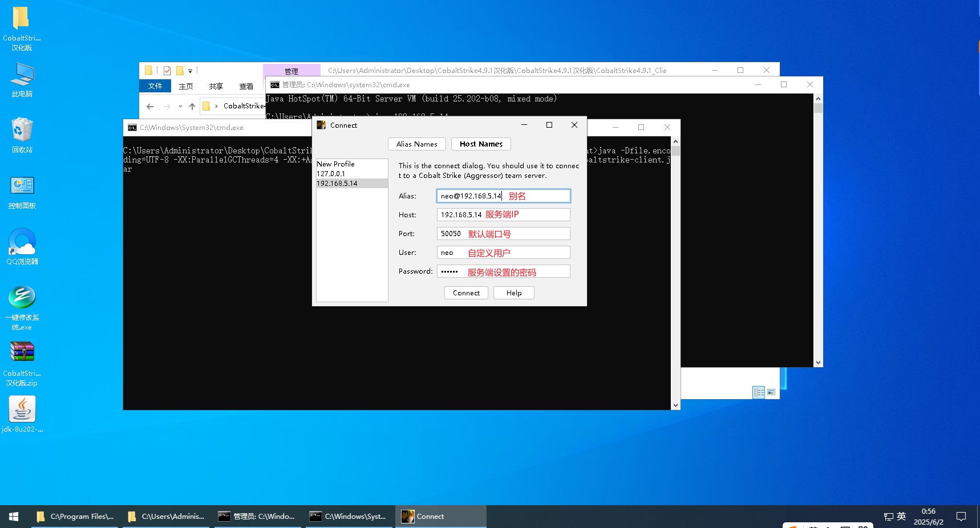Expand the address bar path chevron
The width and height of the screenshot is (980, 528).
(216, 106)
